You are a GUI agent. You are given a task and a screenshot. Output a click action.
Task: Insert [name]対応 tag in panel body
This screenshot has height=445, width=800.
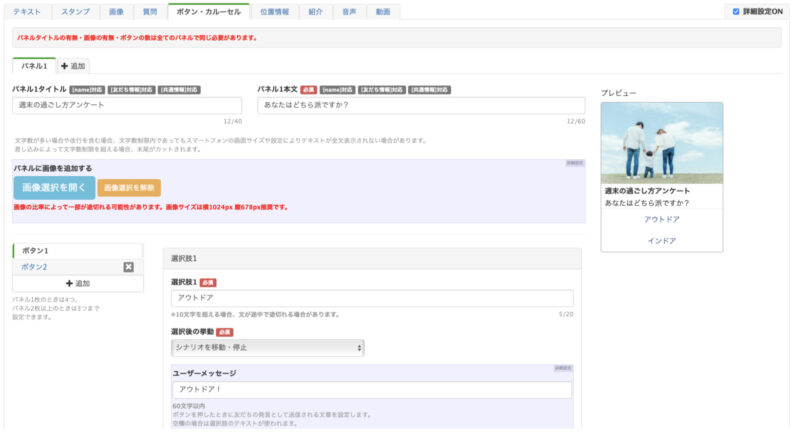[x=338, y=89]
